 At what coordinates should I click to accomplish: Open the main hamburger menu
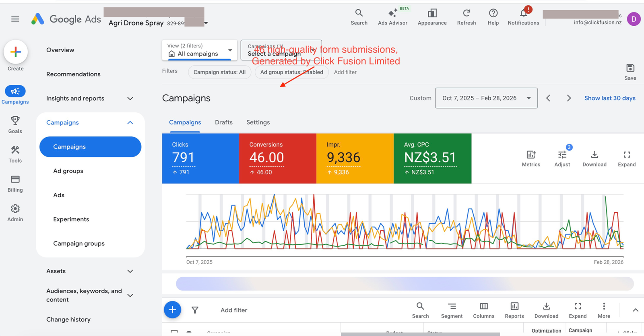[15, 19]
